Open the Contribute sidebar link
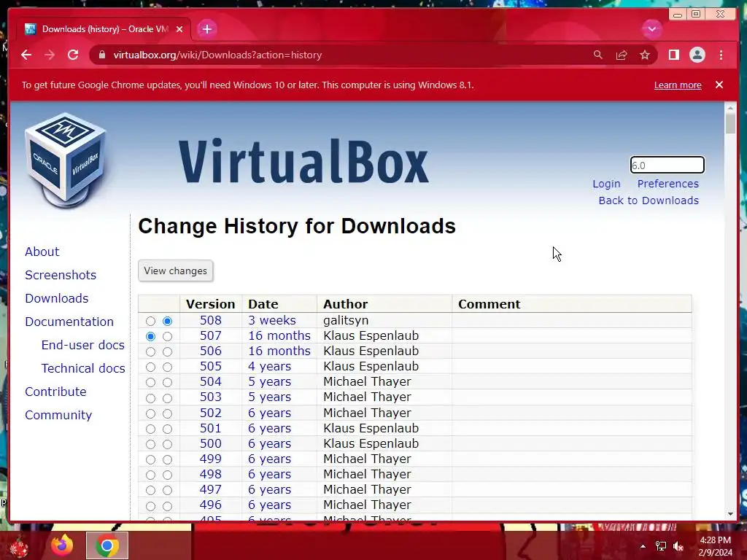Viewport: 747px width, 560px height. click(55, 392)
